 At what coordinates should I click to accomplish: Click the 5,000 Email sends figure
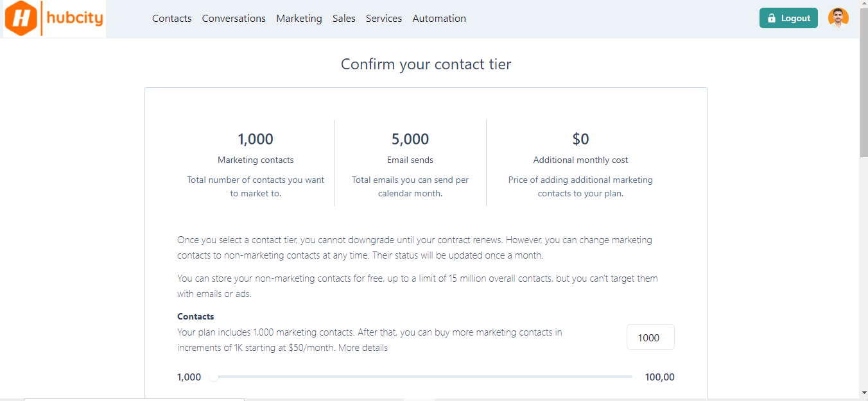410,139
